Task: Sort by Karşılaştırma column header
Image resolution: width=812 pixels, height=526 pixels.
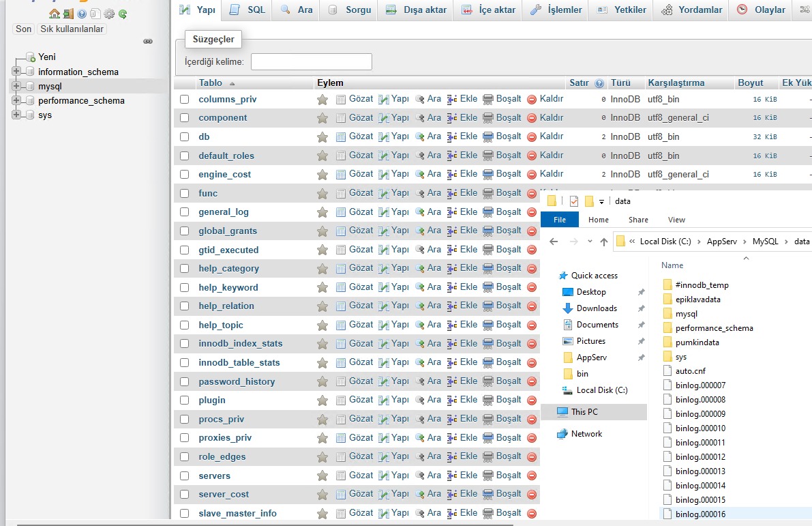Action: coord(676,83)
